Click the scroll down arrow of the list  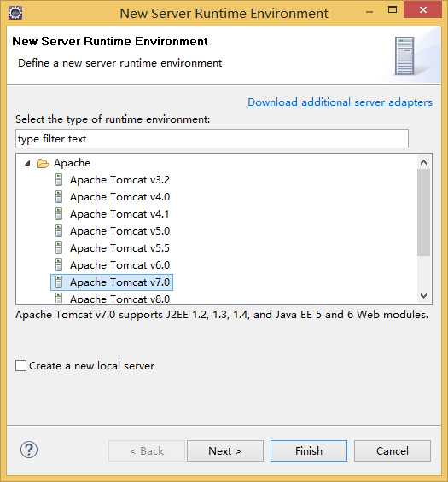(424, 296)
